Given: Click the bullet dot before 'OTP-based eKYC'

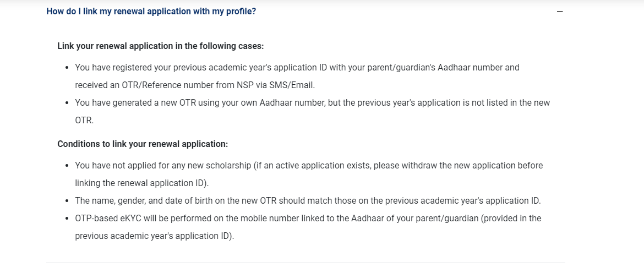Looking at the screenshot, I should 67,219.
